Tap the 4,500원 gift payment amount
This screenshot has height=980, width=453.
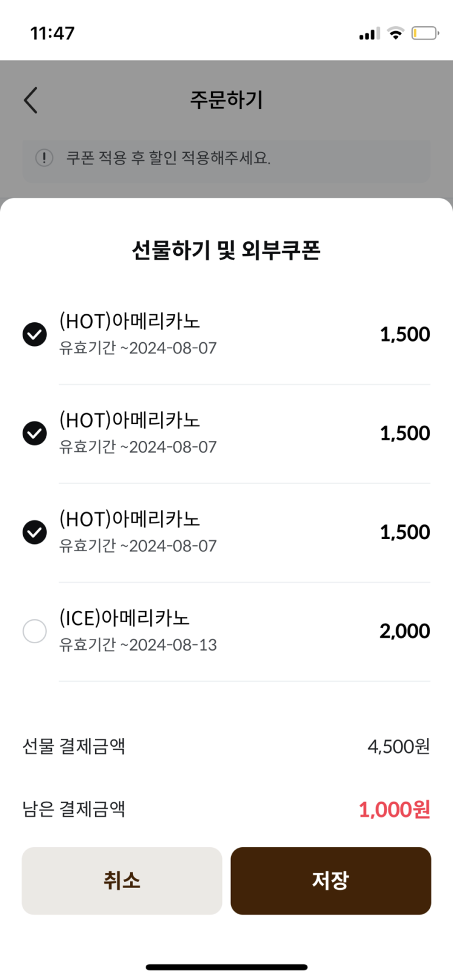[399, 746]
